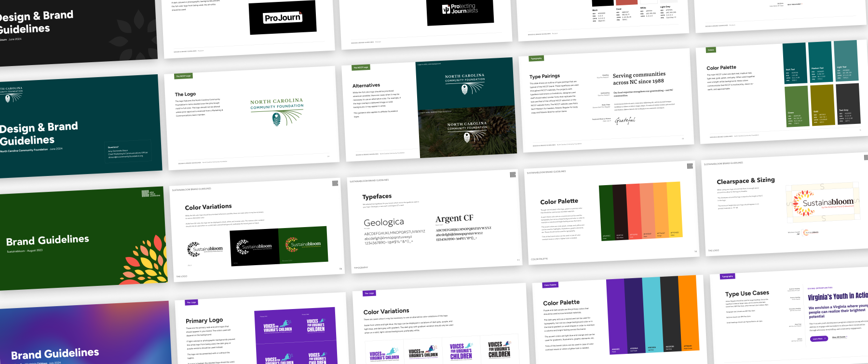Click the Argent CF typeface sample heading
The height and width of the screenshot is (364, 868).
tap(454, 218)
